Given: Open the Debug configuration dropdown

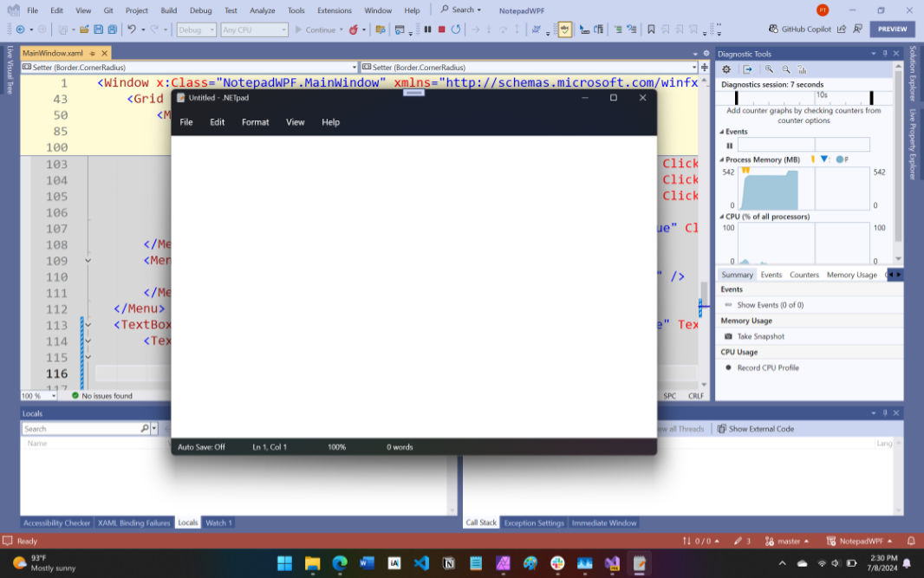Looking at the screenshot, I should (196, 29).
